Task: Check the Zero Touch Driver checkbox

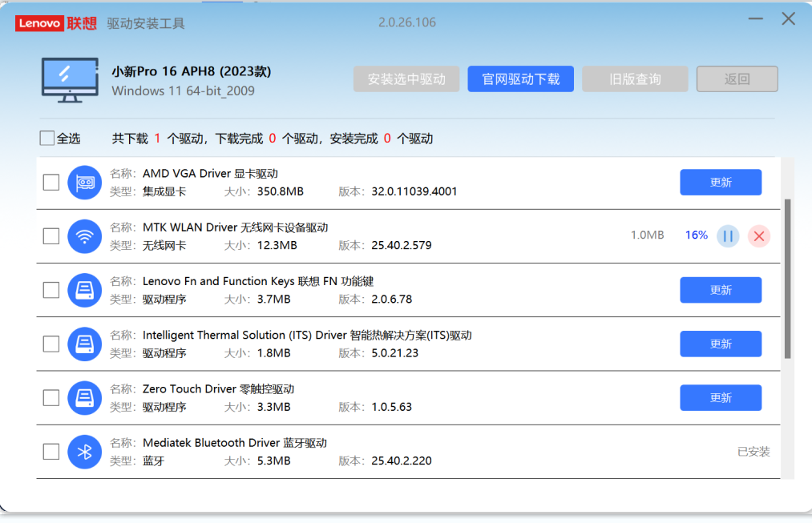Action: tap(50, 398)
